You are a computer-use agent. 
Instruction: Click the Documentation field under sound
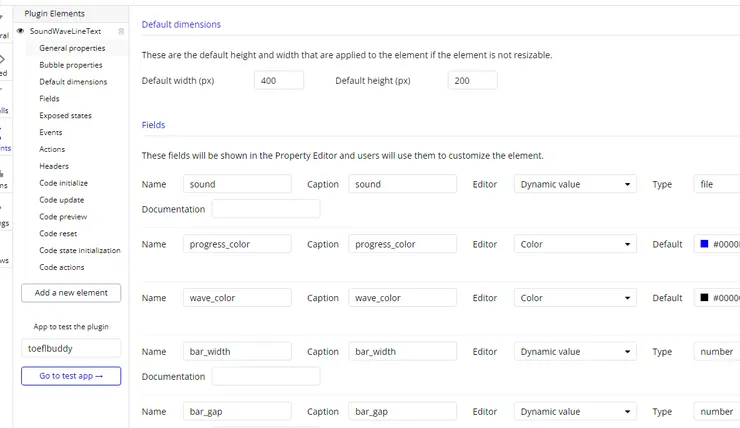(x=266, y=209)
